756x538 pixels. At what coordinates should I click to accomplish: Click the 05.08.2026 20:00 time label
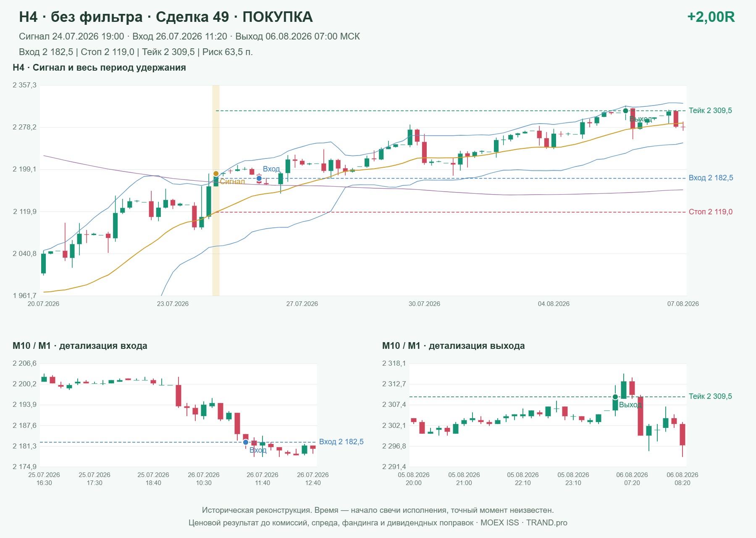click(414, 479)
